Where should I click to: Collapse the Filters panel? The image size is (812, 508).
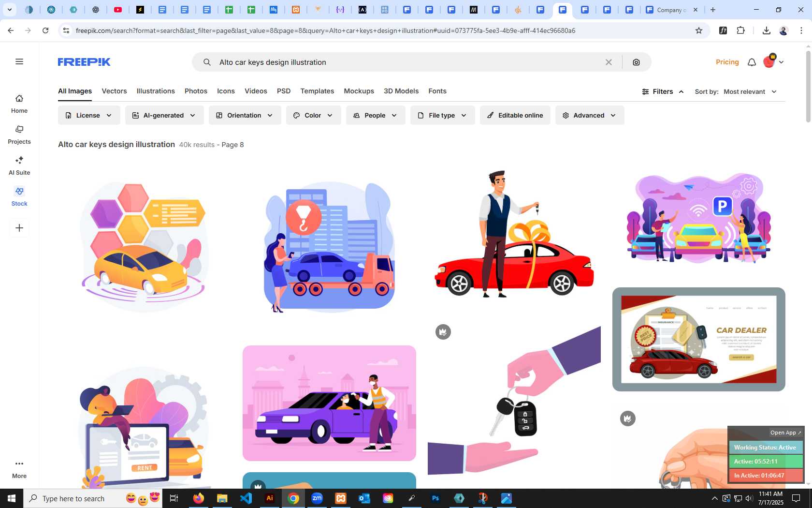click(x=663, y=91)
